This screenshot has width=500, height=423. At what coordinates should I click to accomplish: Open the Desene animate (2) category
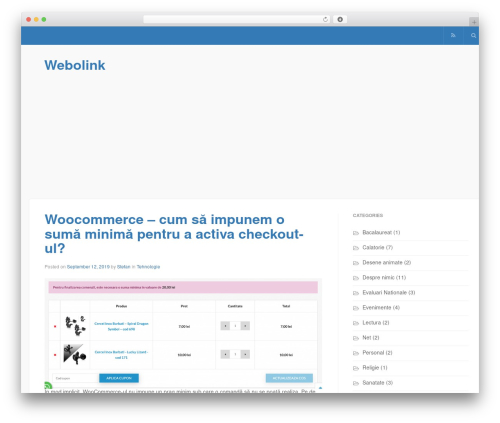[387, 262]
